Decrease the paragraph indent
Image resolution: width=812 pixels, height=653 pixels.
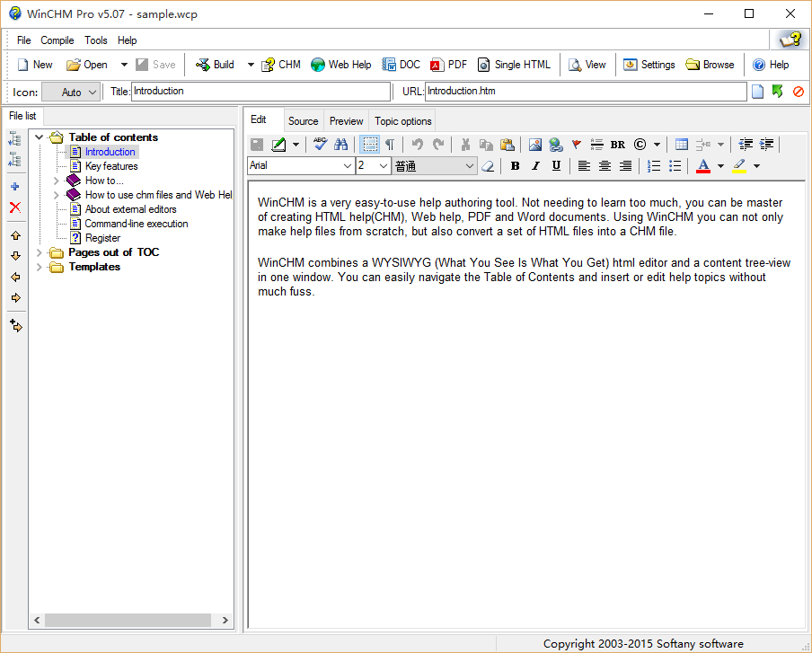(x=746, y=145)
